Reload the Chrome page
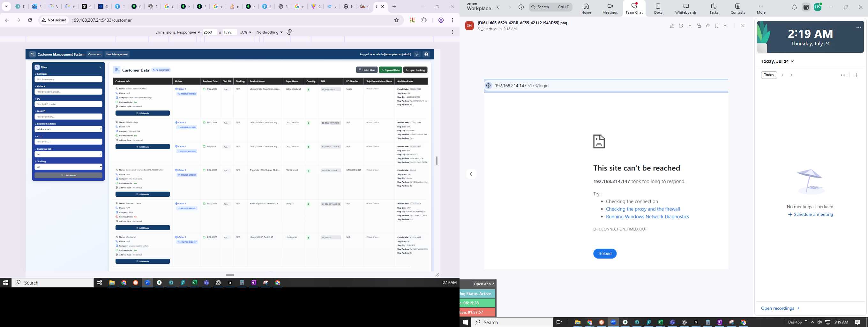Screen dimensions: 868x327 tap(30, 20)
